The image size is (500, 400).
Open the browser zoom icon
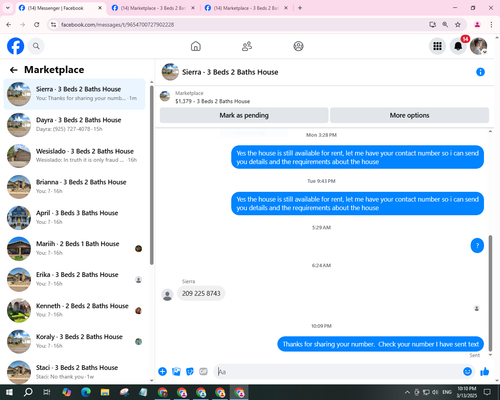[x=445, y=25]
